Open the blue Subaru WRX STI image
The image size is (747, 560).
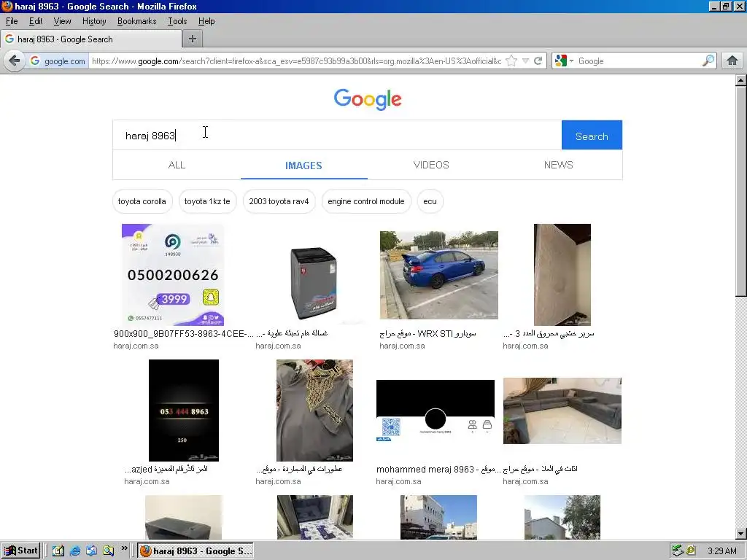(438, 275)
